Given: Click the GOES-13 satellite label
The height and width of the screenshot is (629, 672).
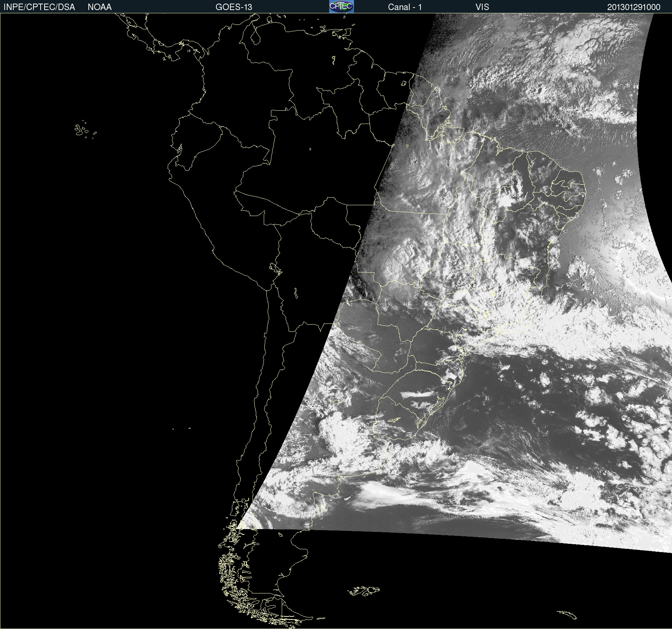Looking at the screenshot, I should [234, 7].
